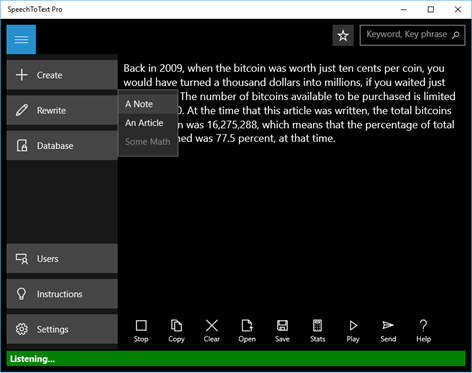
Task: Click the Rewrite pencil icon
Action: tap(22, 110)
